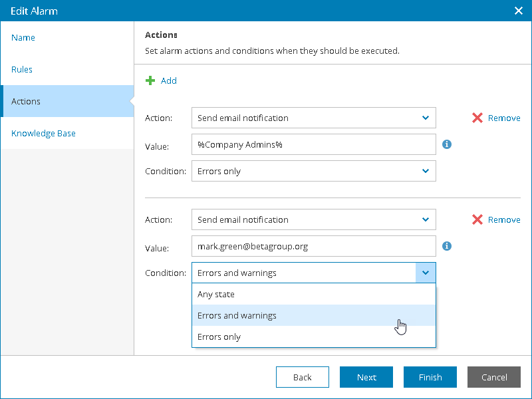Click the Back button
Screen dimensions: 532x399
point(303,377)
